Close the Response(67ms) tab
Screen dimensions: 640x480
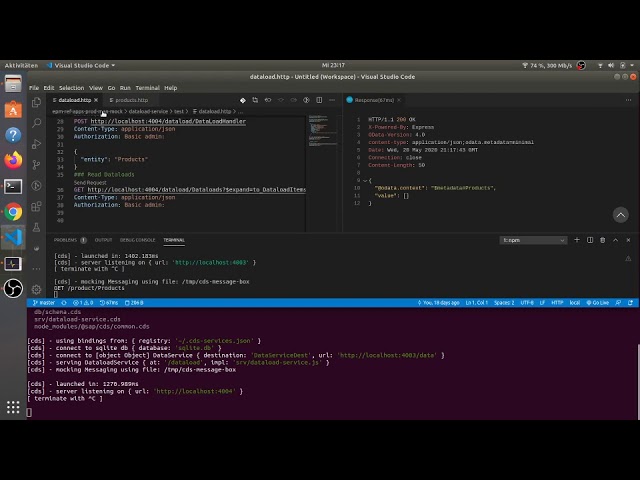tap(399, 100)
